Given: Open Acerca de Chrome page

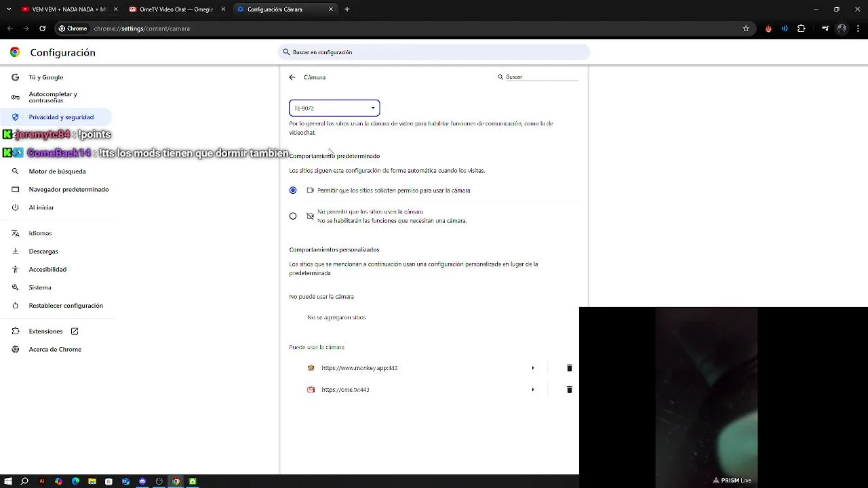Looking at the screenshot, I should tap(56, 349).
